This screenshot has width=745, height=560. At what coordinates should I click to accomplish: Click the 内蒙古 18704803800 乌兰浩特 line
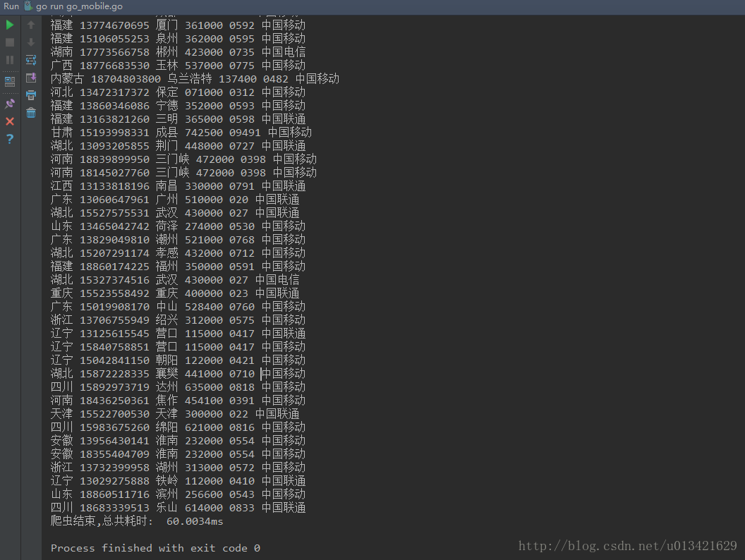click(x=195, y=79)
